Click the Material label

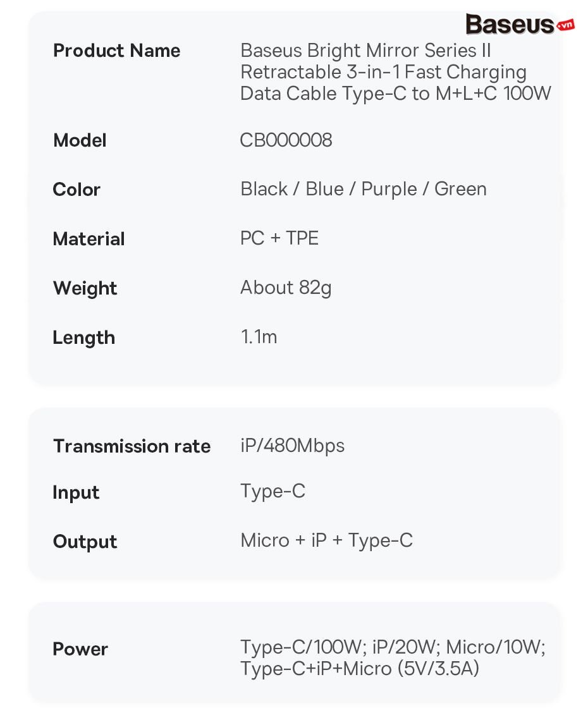[89, 239]
